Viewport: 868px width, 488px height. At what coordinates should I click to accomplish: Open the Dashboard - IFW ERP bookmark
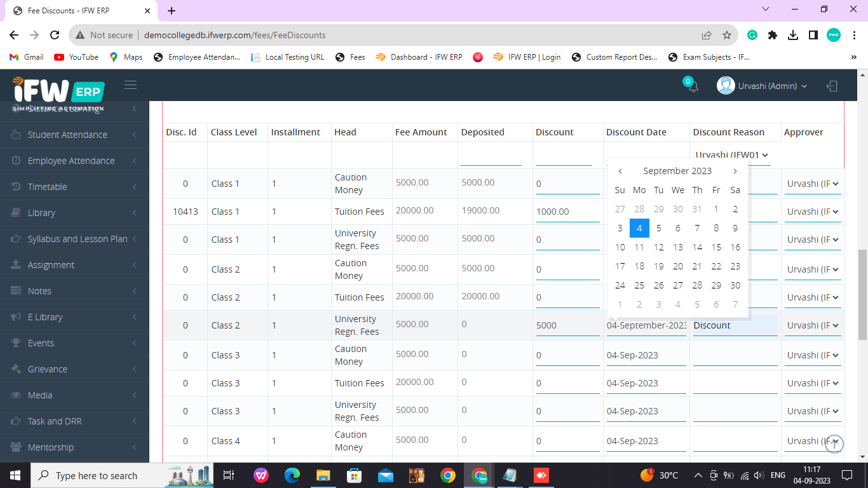(x=419, y=57)
